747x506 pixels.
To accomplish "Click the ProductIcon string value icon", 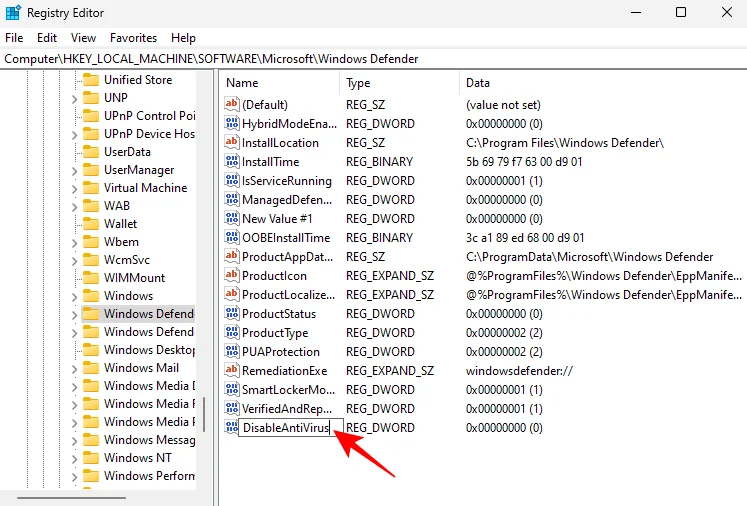I will point(232,275).
